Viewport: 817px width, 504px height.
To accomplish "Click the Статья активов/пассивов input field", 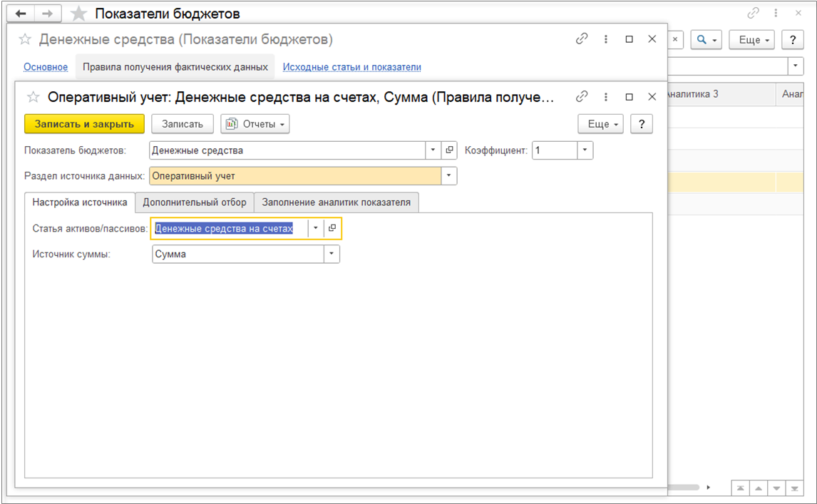I will pyautogui.click(x=229, y=228).
